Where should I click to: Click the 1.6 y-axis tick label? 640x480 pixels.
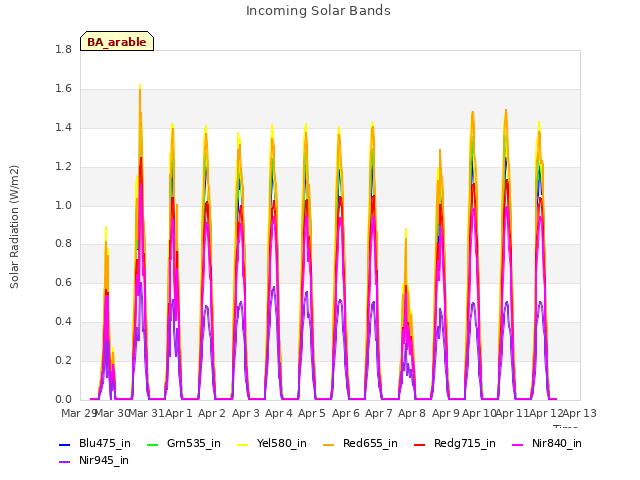63,89
